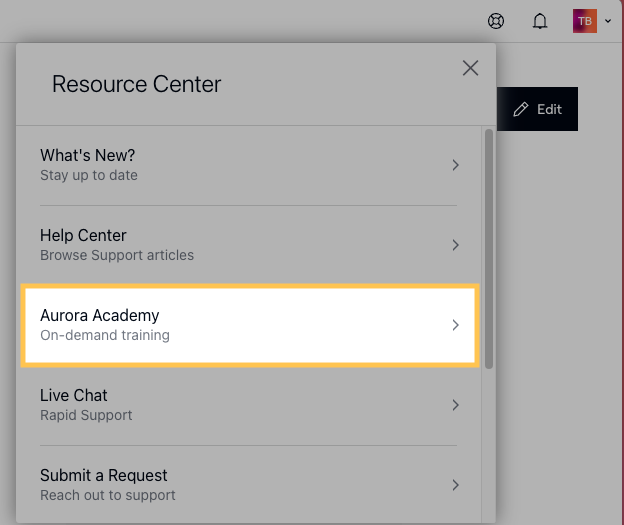Open Live Chat rapid support
The width and height of the screenshot is (624, 525).
pyautogui.click(x=248, y=405)
